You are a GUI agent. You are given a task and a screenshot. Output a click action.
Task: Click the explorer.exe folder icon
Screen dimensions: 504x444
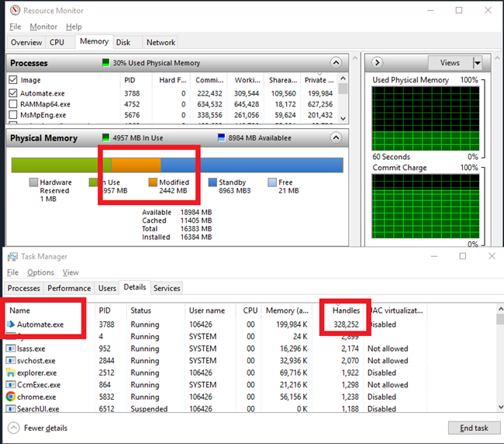[12, 373]
